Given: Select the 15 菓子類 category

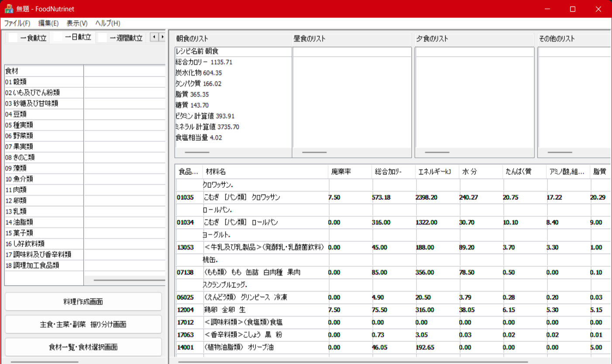Looking at the screenshot, I should click(x=44, y=233).
